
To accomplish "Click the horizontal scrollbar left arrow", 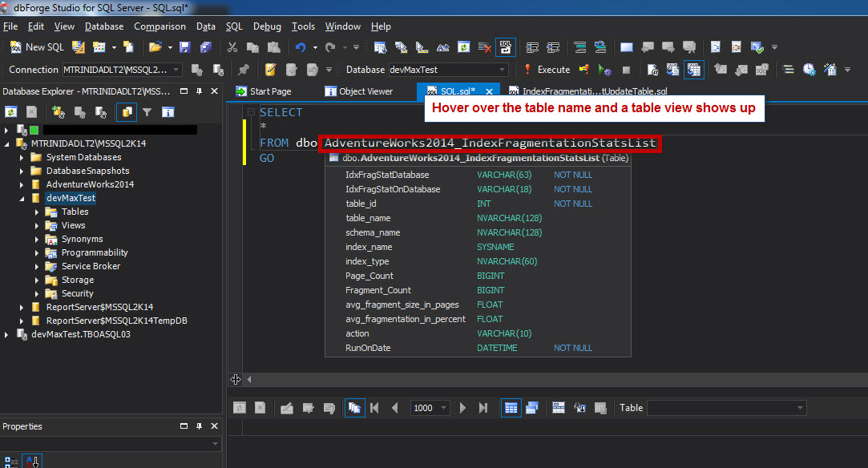I will pos(249,380).
